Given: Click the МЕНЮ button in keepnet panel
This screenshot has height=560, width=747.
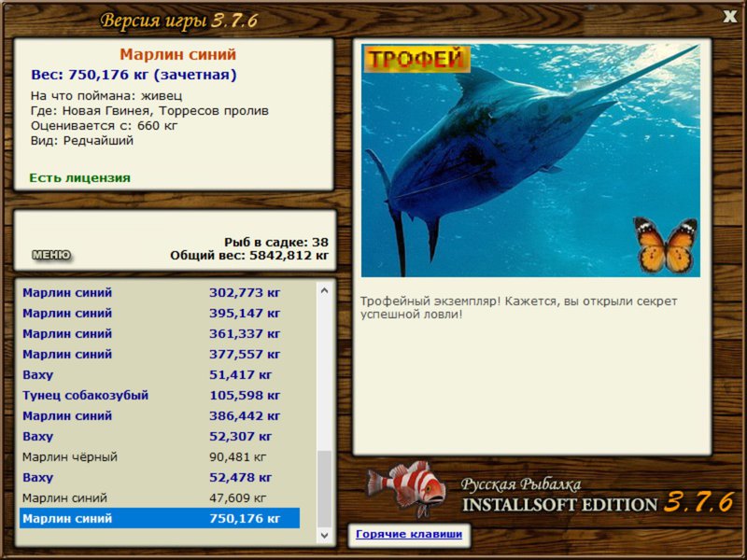Looking at the screenshot, I should (51, 255).
